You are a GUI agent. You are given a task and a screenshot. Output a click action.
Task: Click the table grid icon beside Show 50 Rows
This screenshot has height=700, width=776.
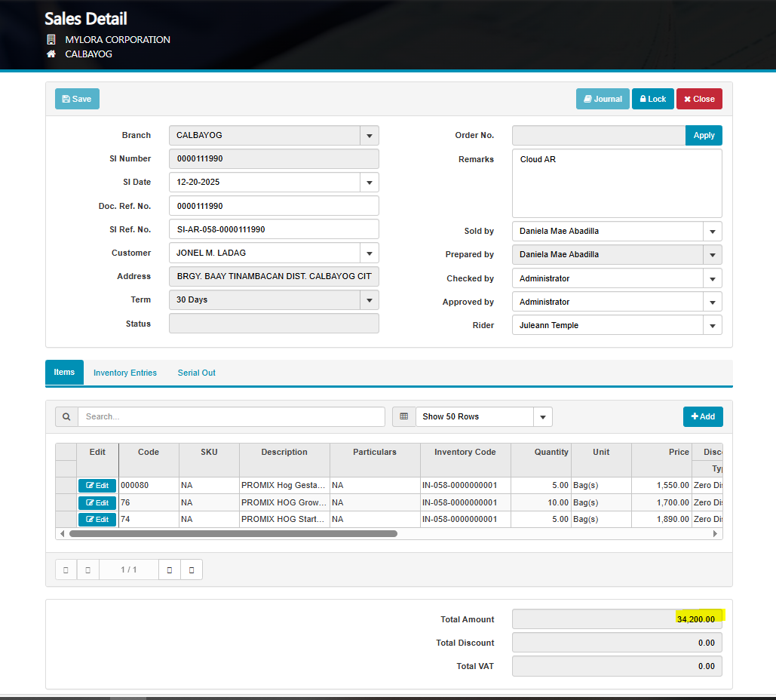point(403,416)
